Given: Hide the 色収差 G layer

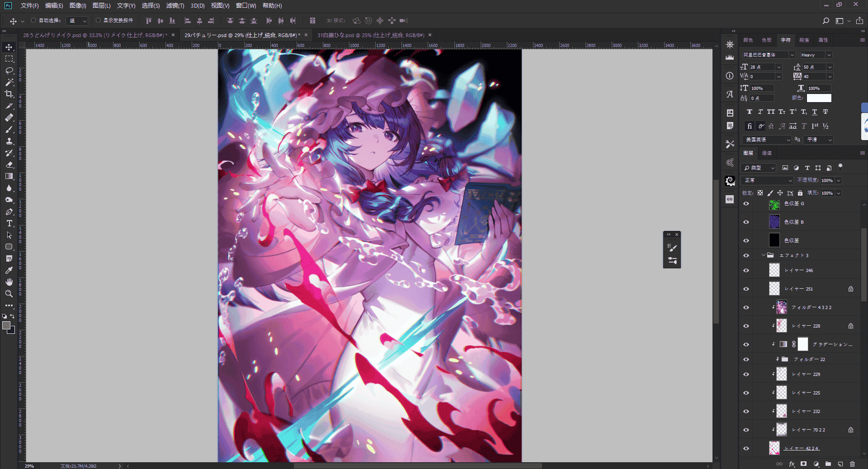Looking at the screenshot, I should (746, 204).
